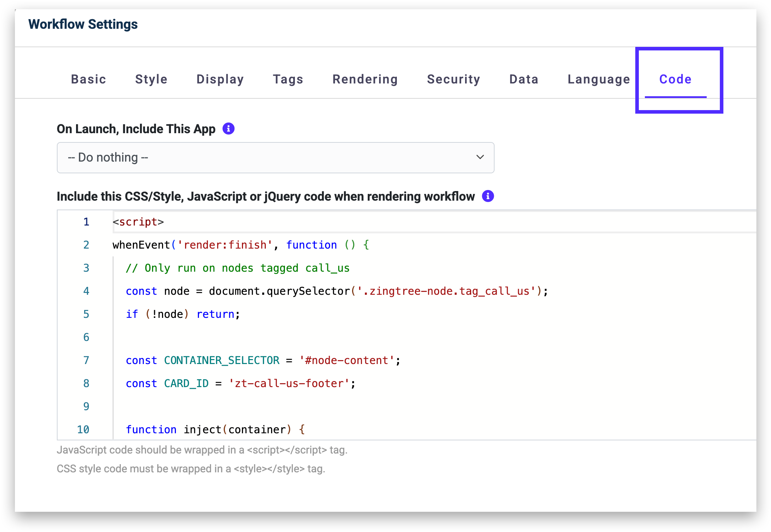Viewport: 771px width, 532px height.
Task: Click the whenEvent code line 2
Action: [241, 245]
